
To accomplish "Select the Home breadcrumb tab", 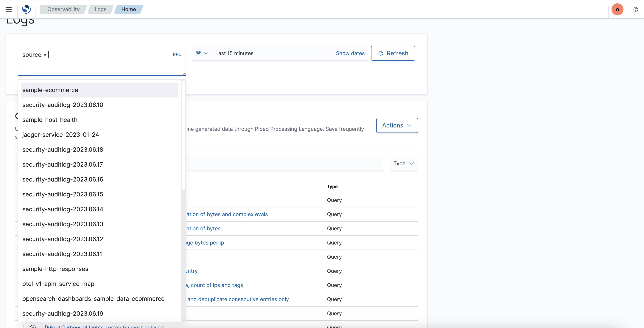I will click(128, 9).
